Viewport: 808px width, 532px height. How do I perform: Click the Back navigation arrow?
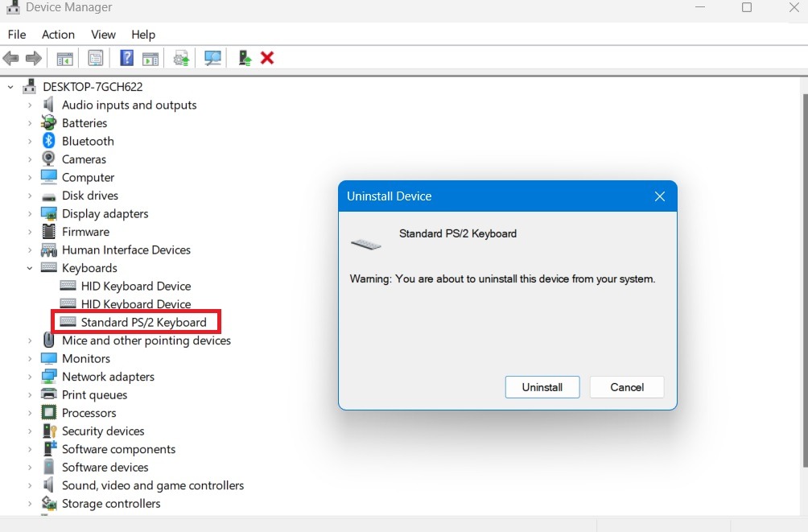click(10, 57)
